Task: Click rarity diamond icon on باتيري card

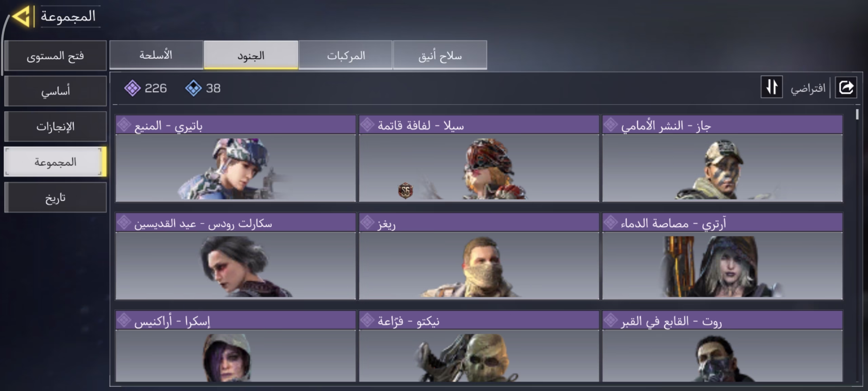Action: pos(124,125)
